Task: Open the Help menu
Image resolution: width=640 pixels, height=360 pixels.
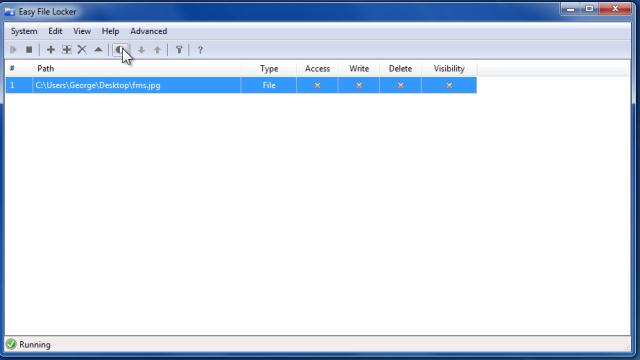Action: click(x=110, y=31)
